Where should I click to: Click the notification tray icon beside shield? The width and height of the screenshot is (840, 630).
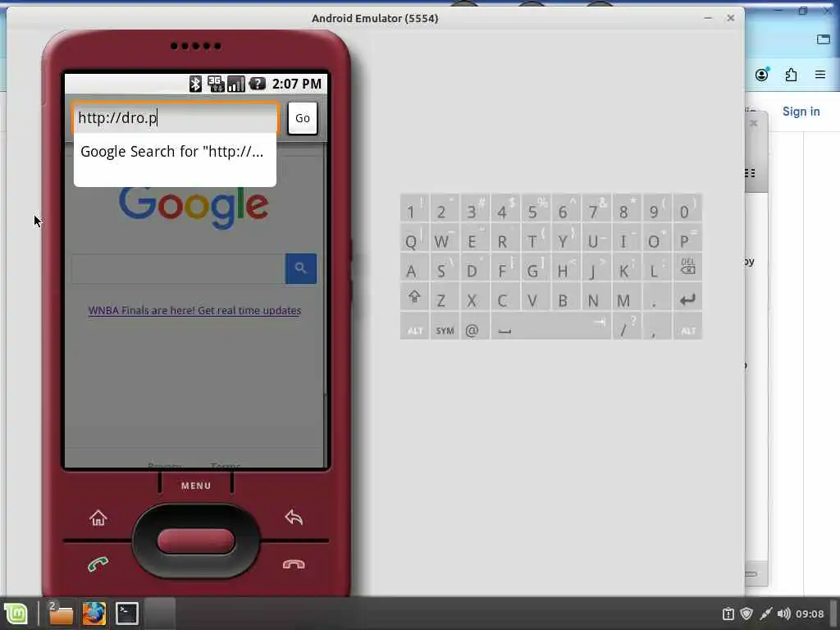point(728,614)
